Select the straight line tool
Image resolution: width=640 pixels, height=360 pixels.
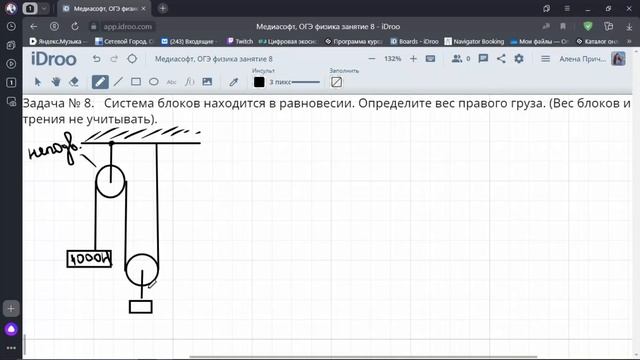pos(118,82)
